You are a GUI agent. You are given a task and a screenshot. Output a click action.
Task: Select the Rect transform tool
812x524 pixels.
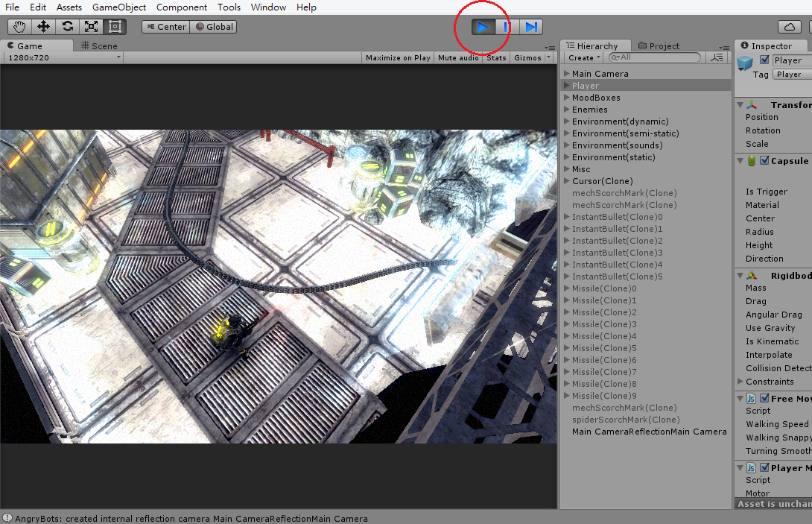click(x=115, y=26)
